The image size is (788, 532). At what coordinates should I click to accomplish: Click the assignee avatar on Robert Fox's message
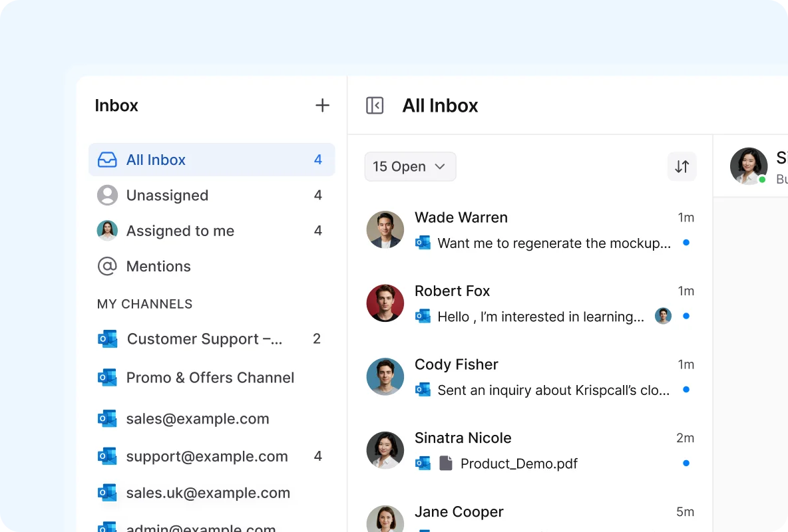point(664,316)
